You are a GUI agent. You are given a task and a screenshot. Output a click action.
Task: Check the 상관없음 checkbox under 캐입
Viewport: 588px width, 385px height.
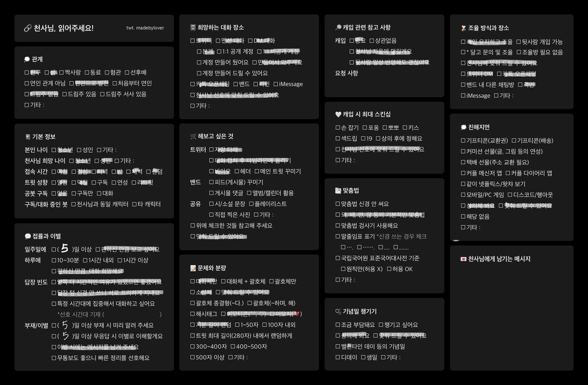point(371,41)
